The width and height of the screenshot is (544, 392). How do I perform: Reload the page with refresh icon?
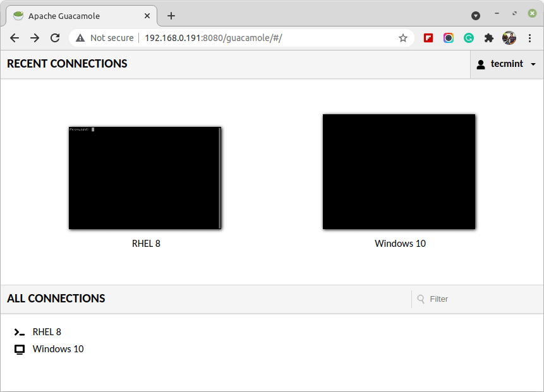tap(55, 38)
